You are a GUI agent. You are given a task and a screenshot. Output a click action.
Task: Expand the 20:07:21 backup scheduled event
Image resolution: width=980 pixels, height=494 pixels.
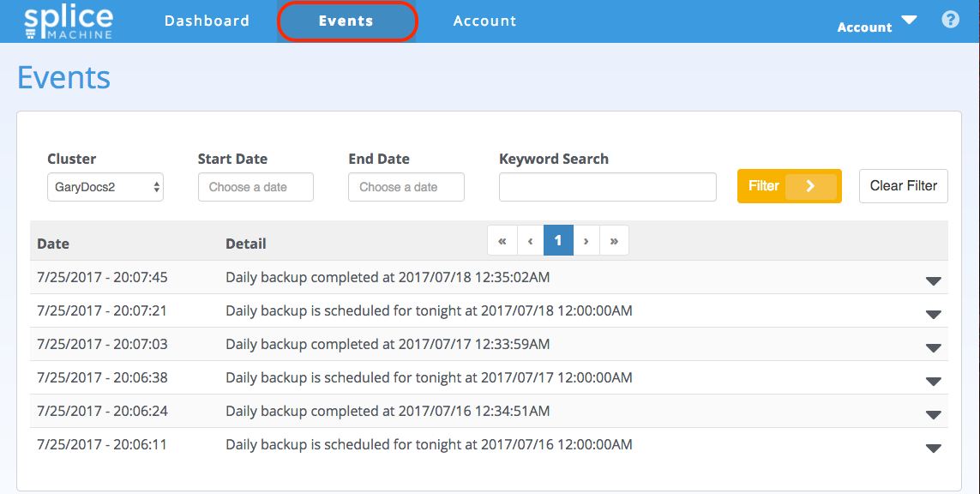coord(933,315)
